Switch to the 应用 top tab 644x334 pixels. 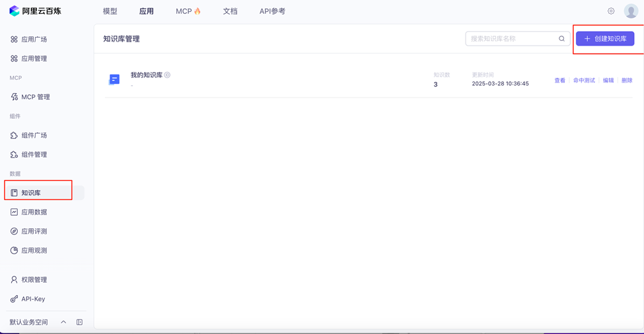point(146,11)
